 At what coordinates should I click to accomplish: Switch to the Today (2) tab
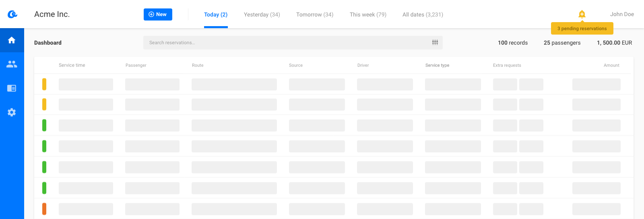click(216, 14)
